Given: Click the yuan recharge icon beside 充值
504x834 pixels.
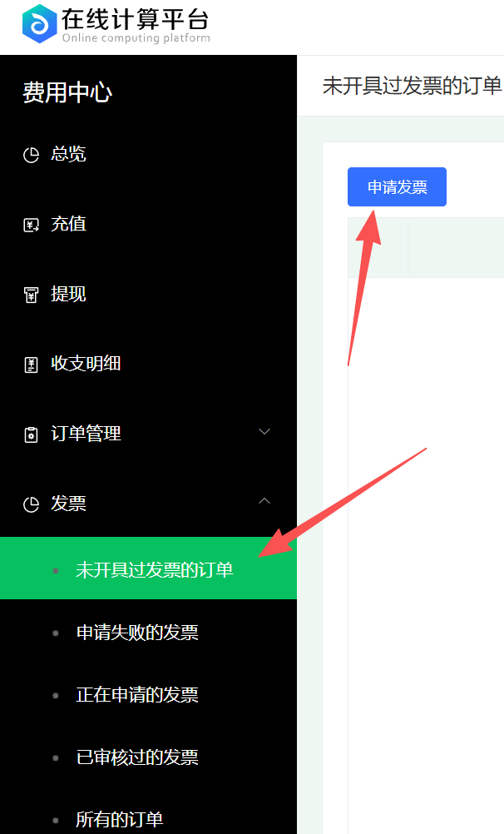Looking at the screenshot, I should 32,225.
